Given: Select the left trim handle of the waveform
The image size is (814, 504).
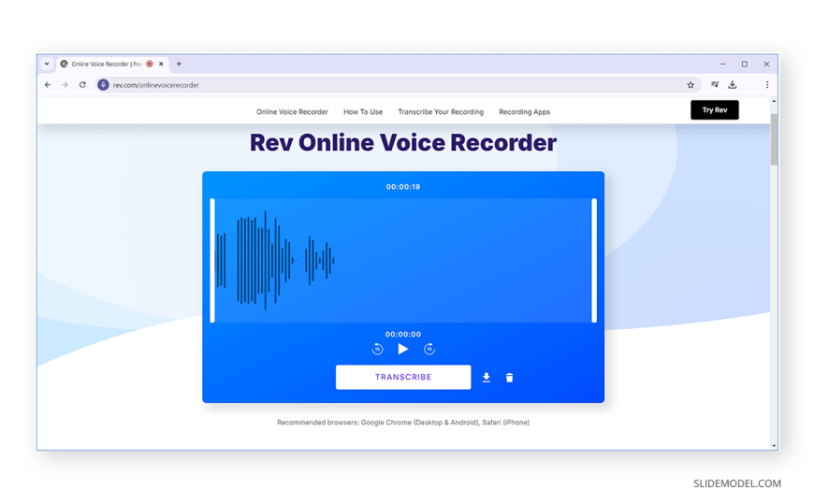Looking at the screenshot, I should tap(212, 261).
